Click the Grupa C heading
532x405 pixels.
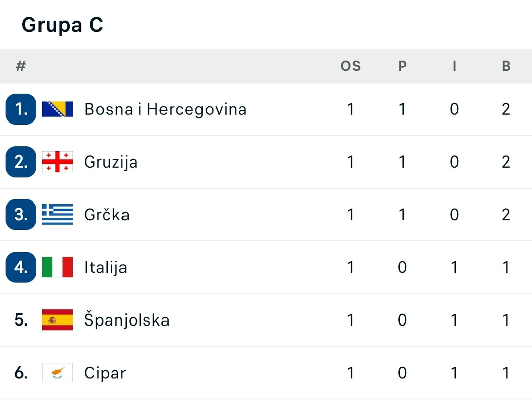[62, 25]
